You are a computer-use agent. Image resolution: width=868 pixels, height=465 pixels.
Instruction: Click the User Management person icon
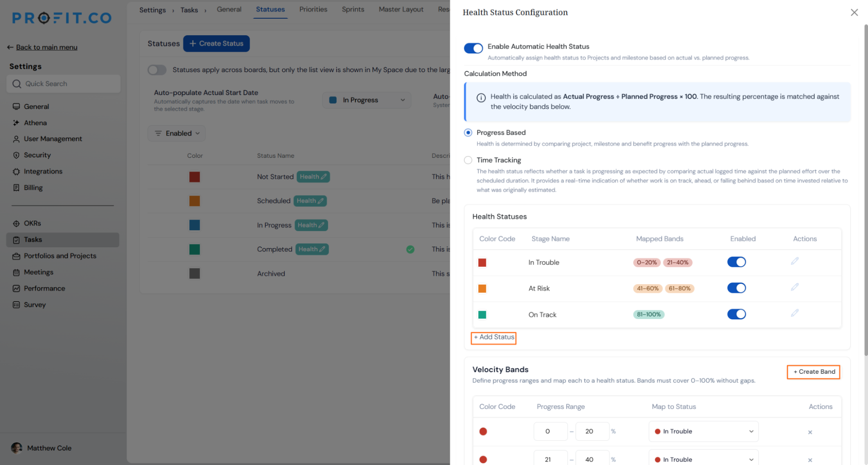point(16,139)
